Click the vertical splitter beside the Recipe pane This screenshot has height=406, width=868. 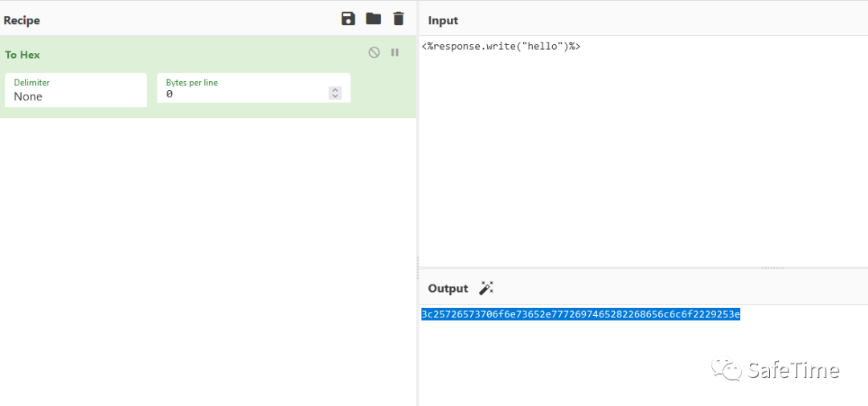417,263
